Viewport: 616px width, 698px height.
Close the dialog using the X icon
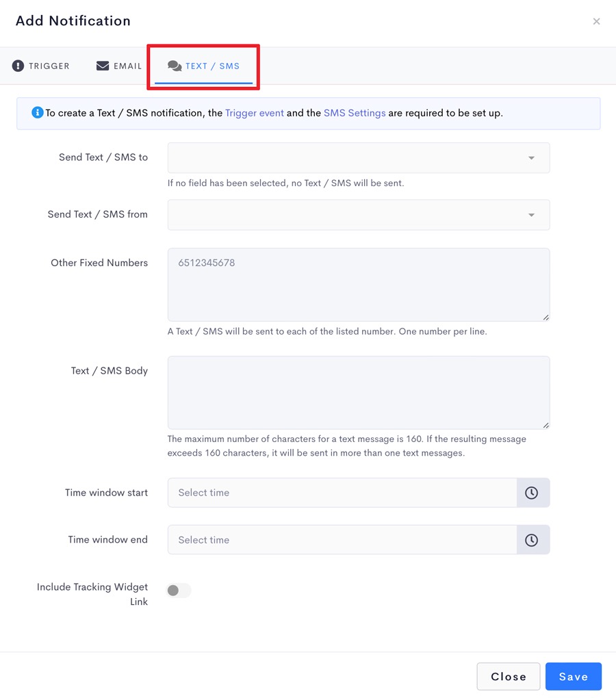(x=596, y=21)
